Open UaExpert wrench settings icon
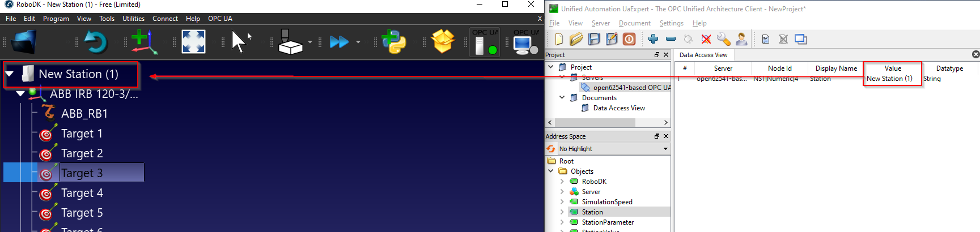Viewport: 980px width, 232px height. tap(723, 39)
